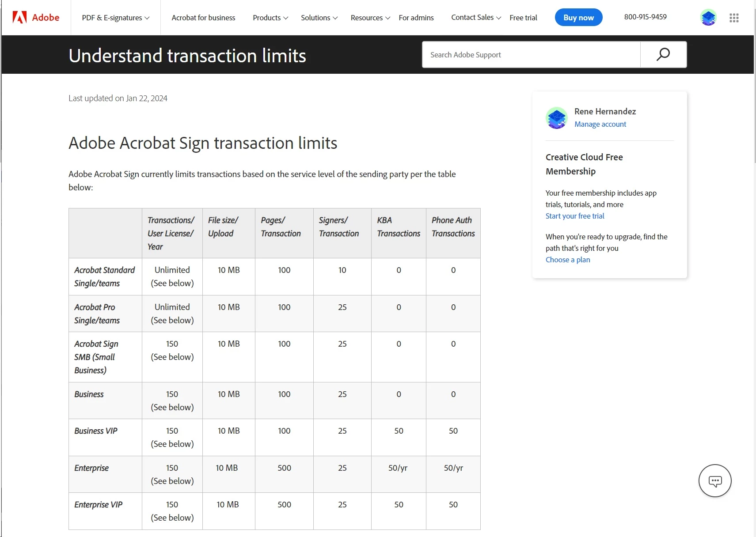This screenshot has width=756, height=537.
Task: Click the Choose a plan link
Action: [x=568, y=260]
